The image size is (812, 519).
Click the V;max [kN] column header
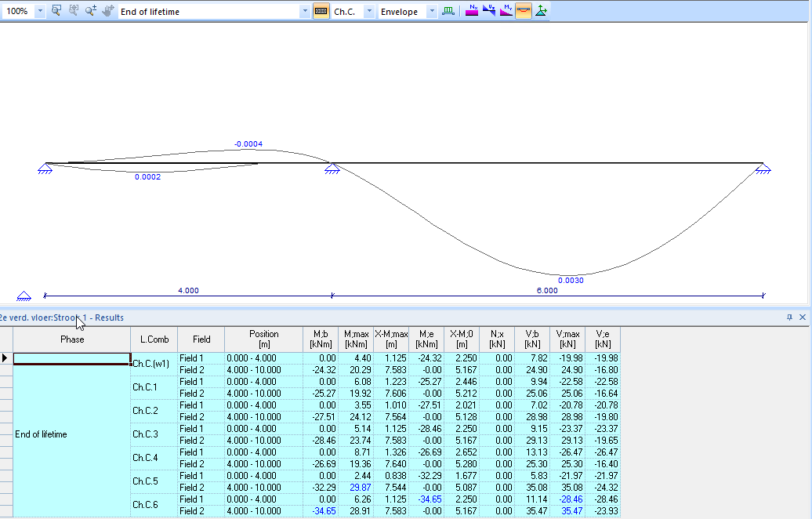tap(567, 339)
